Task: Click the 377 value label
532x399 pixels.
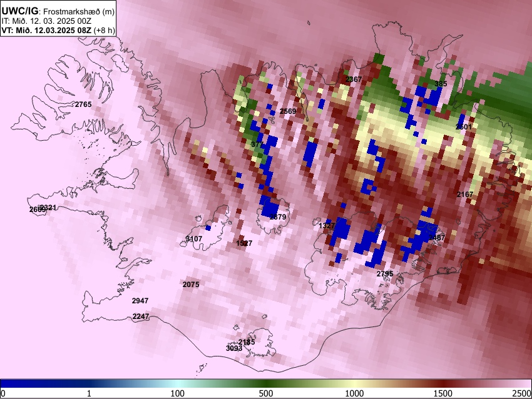Action: click(257, 144)
